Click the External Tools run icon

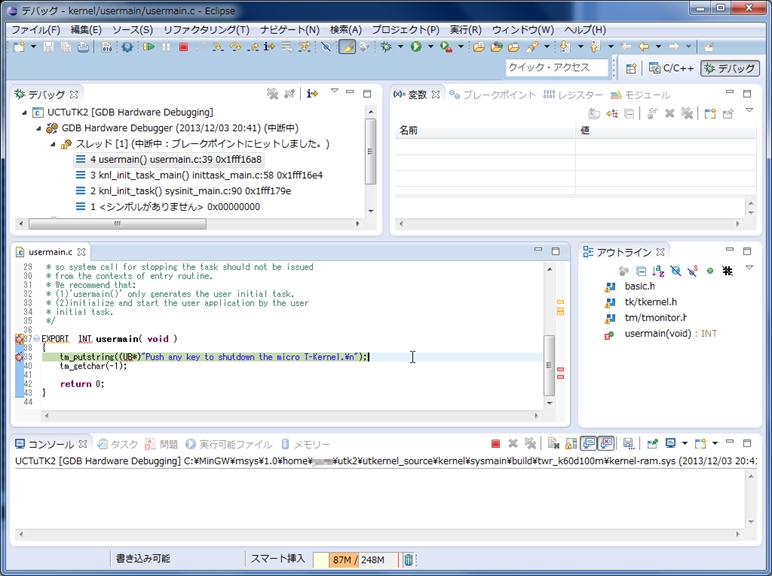click(x=447, y=47)
